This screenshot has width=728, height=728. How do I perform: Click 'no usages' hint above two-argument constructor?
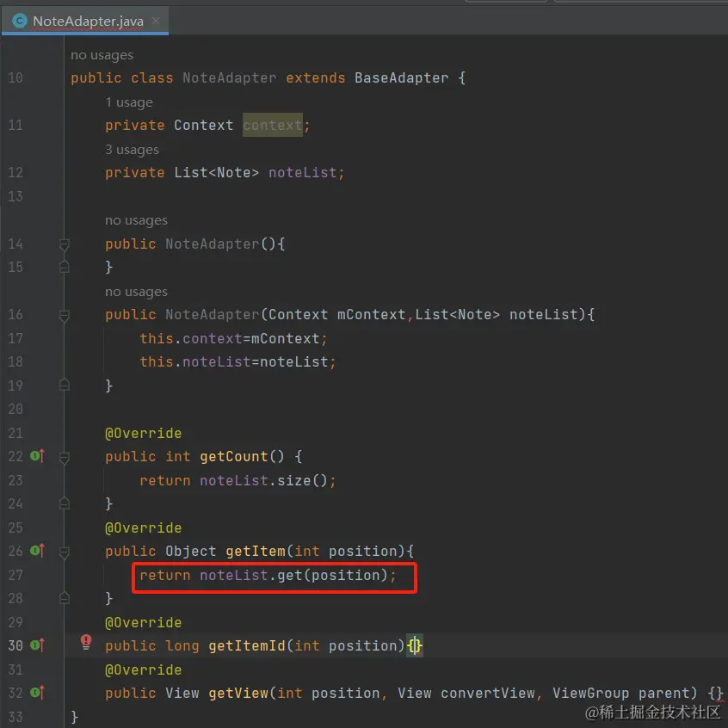(136, 292)
